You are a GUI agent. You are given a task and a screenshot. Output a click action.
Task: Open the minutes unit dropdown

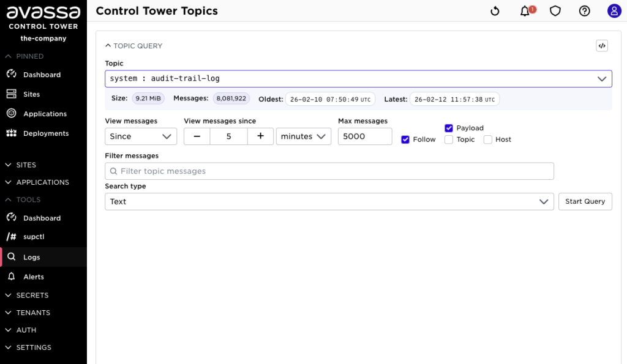click(x=304, y=136)
